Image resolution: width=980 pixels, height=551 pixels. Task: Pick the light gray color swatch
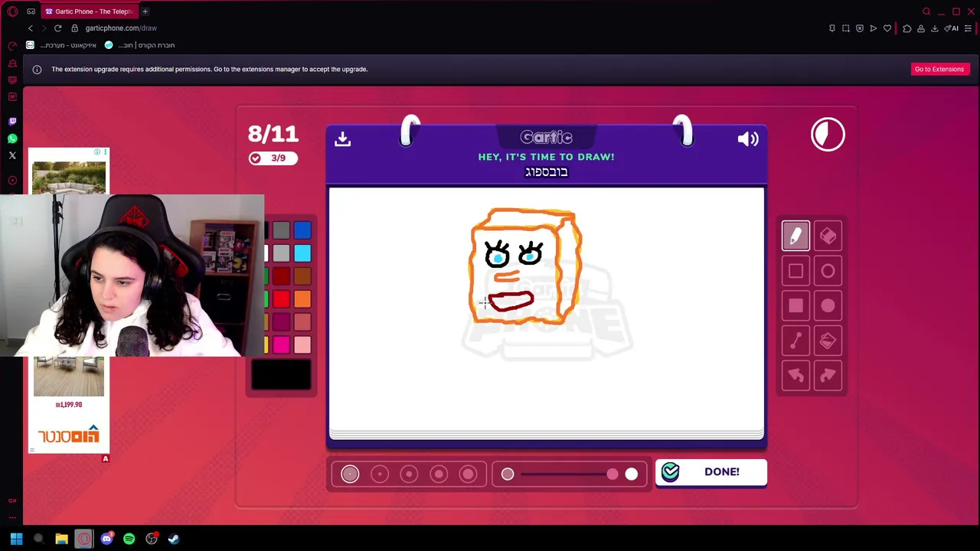[281, 253]
